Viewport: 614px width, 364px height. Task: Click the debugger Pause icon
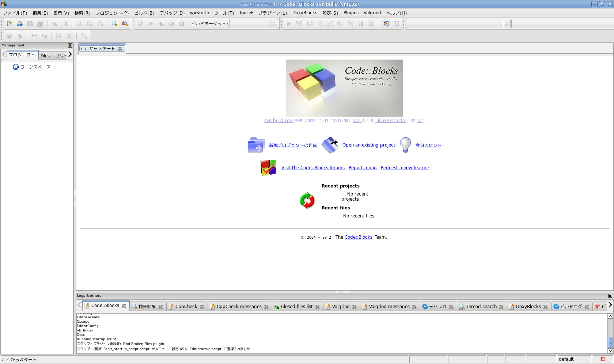pyautogui.click(x=361, y=24)
